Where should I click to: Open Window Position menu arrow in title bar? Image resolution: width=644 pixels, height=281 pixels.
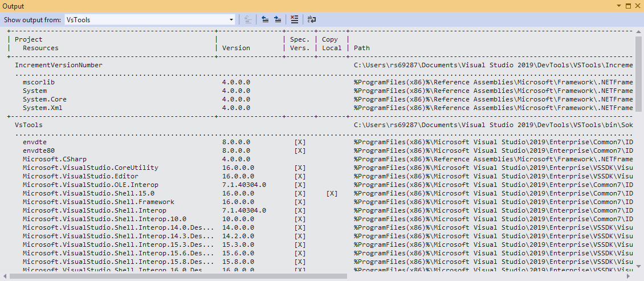[x=619, y=6]
